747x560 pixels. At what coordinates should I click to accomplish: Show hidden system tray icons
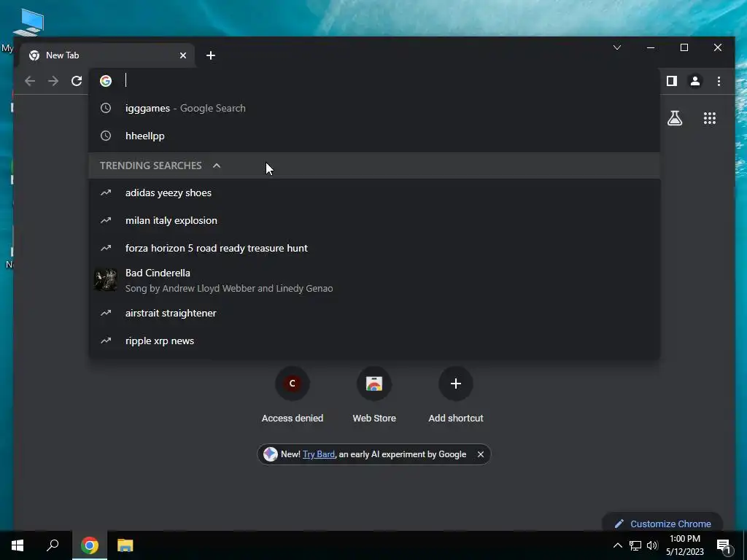pos(617,545)
